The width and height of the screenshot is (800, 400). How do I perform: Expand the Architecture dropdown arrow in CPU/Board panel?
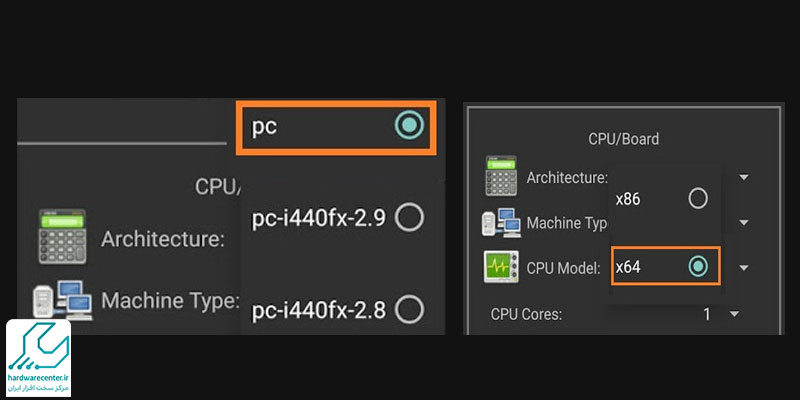click(x=744, y=178)
